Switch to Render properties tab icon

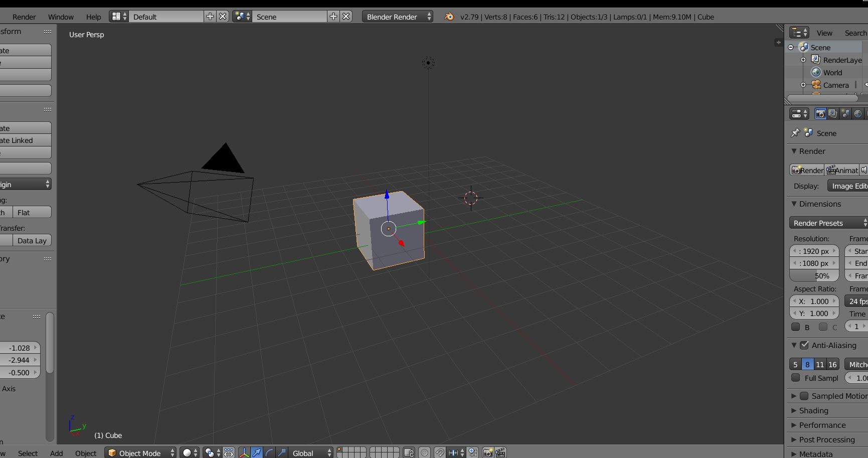pos(820,114)
